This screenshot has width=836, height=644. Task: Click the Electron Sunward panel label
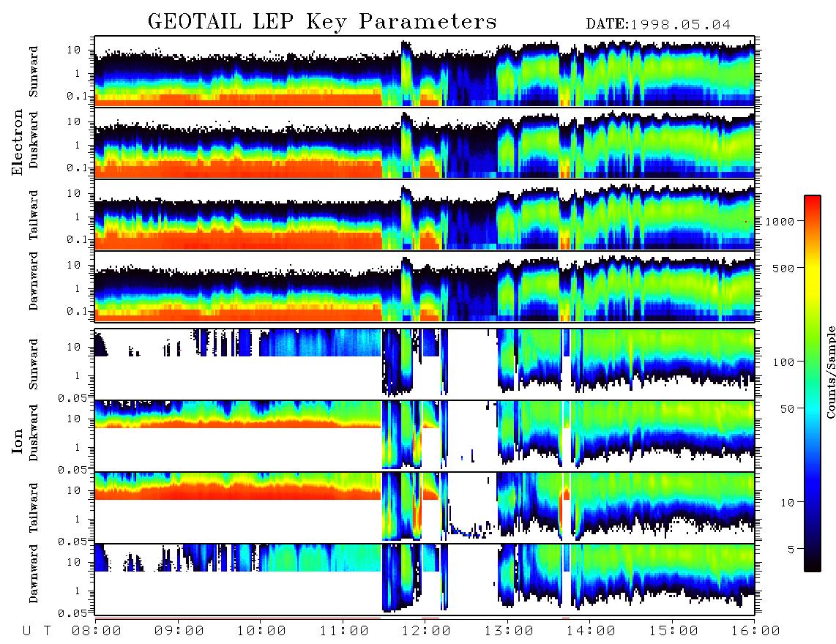pyautogui.click(x=34, y=72)
